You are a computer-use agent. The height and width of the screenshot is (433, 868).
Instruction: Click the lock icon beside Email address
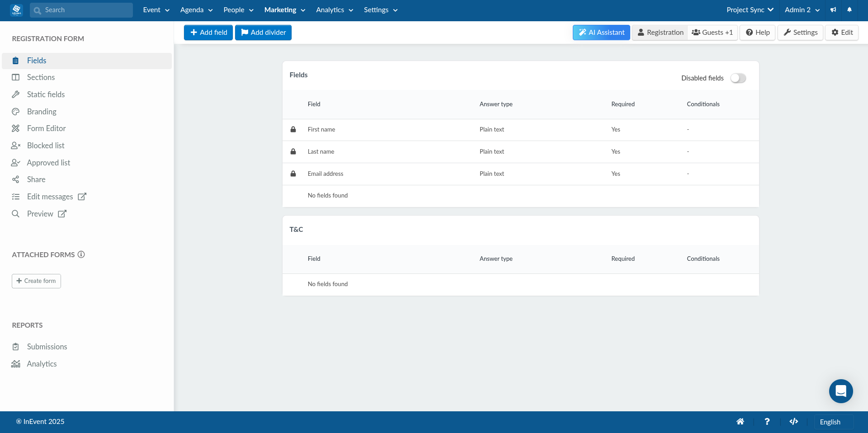[x=293, y=174]
